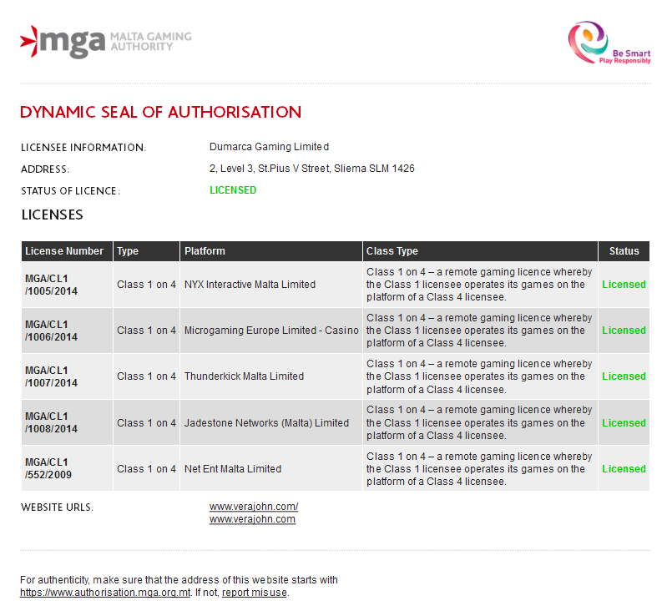Click the Licensed status in the NYX row
The height and width of the screenshot is (616, 672).
[624, 284]
